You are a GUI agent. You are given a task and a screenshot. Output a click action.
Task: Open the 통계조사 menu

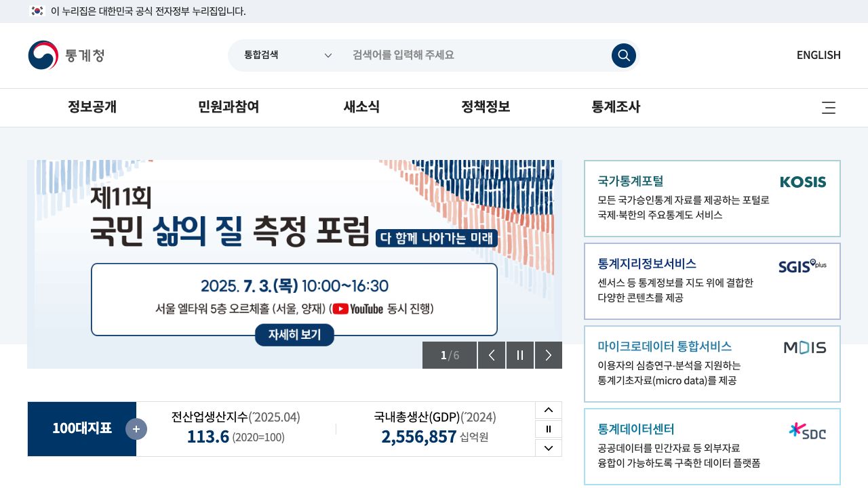click(x=616, y=107)
